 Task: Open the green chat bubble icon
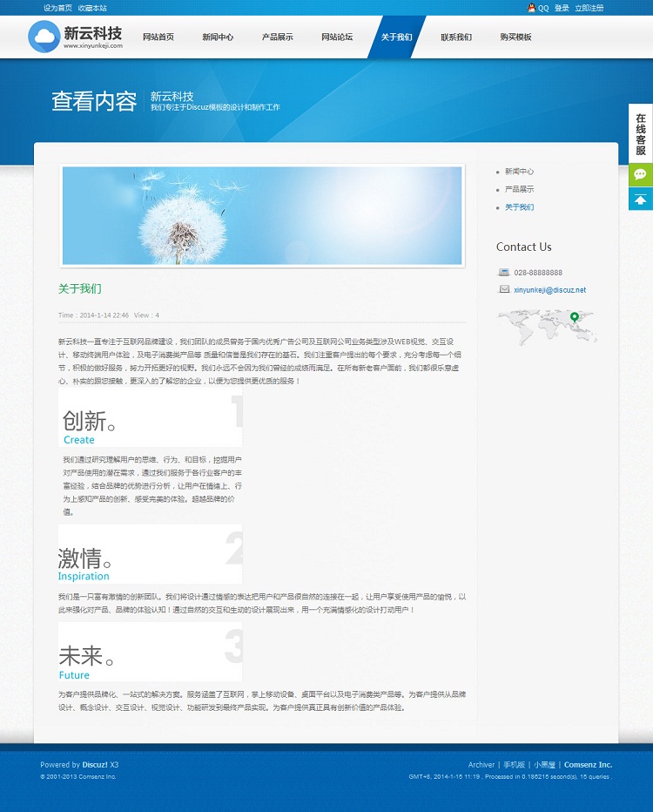(x=641, y=174)
